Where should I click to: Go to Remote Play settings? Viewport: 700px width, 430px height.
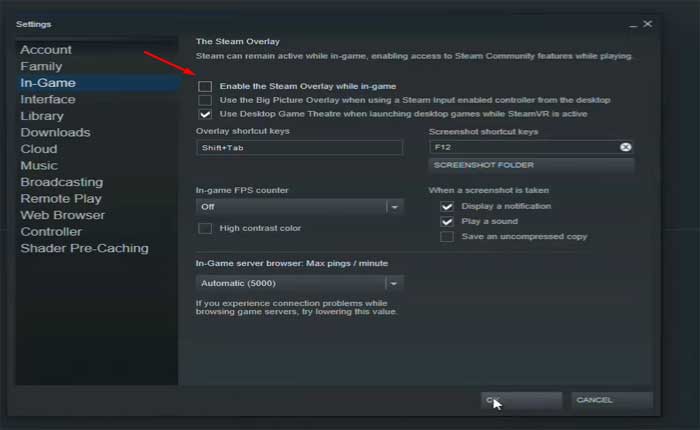pyautogui.click(x=61, y=199)
